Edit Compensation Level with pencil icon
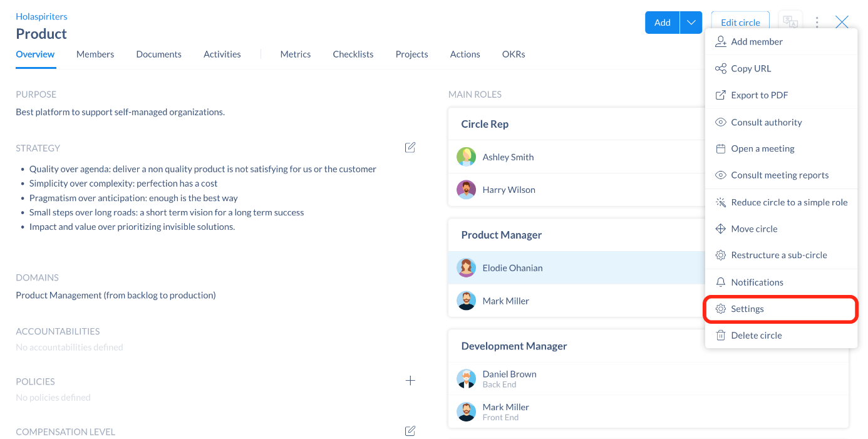This screenshot has height=439, width=868. (410, 431)
